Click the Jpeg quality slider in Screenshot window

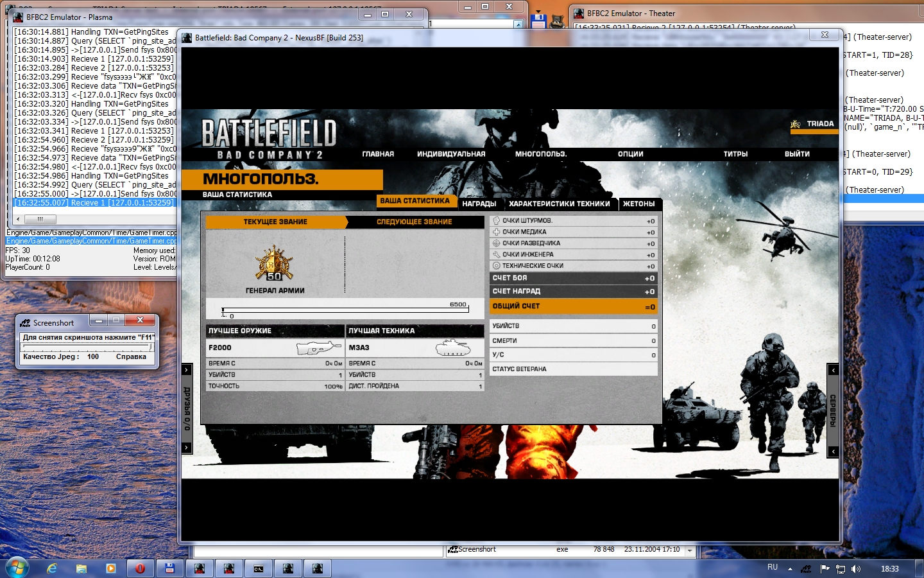(87, 347)
